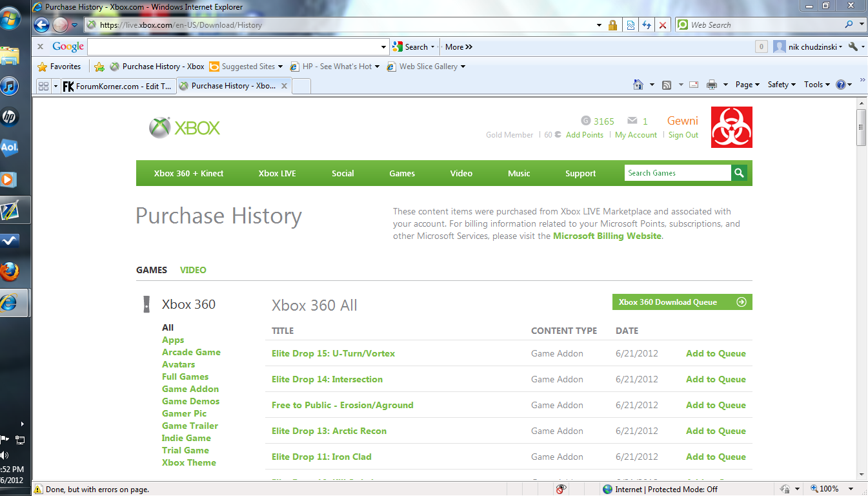The height and width of the screenshot is (496, 868).
Task: Open the Safety menu
Action: [x=782, y=85]
